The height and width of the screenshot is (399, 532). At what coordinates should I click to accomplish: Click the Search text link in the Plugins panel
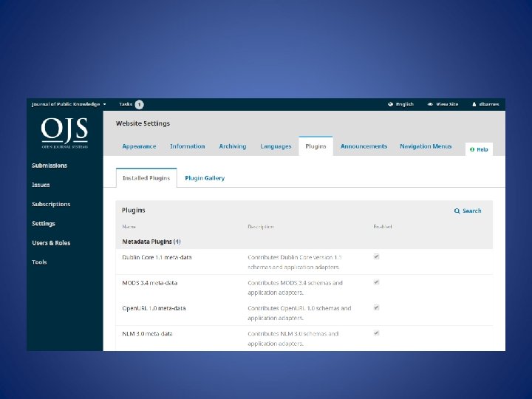(471, 211)
